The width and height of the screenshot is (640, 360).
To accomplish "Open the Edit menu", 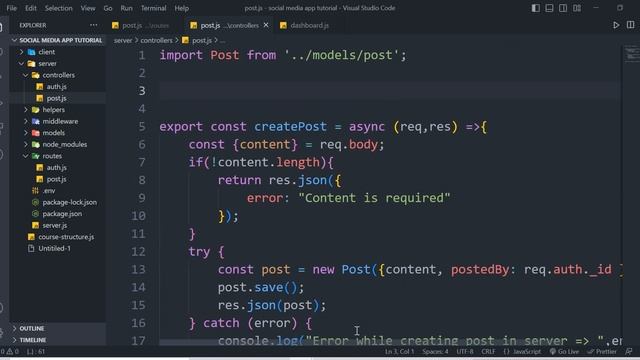I will click(31, 8).
